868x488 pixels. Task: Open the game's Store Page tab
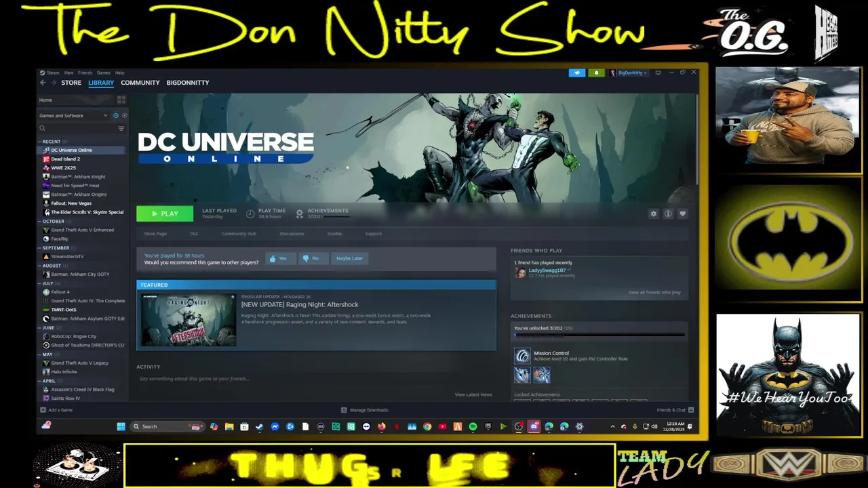[x=155, y=234]
